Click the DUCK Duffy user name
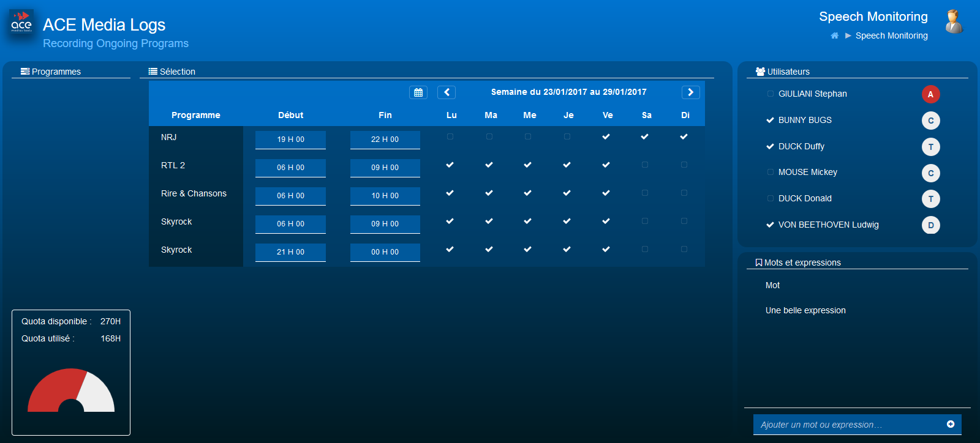Image resolution: width=980 pixels, height=443 pixels. [x=801, y=146]
